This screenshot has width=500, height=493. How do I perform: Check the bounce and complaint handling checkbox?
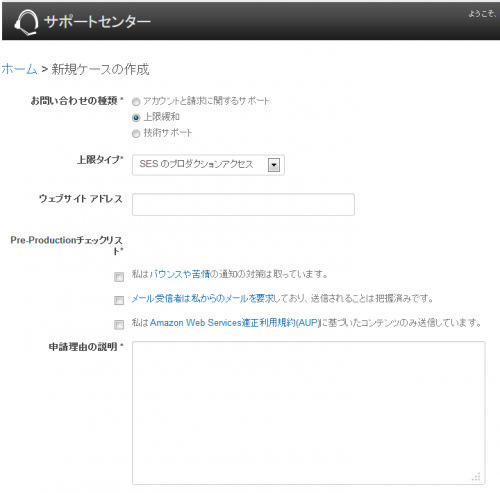(x=119, y=277)
